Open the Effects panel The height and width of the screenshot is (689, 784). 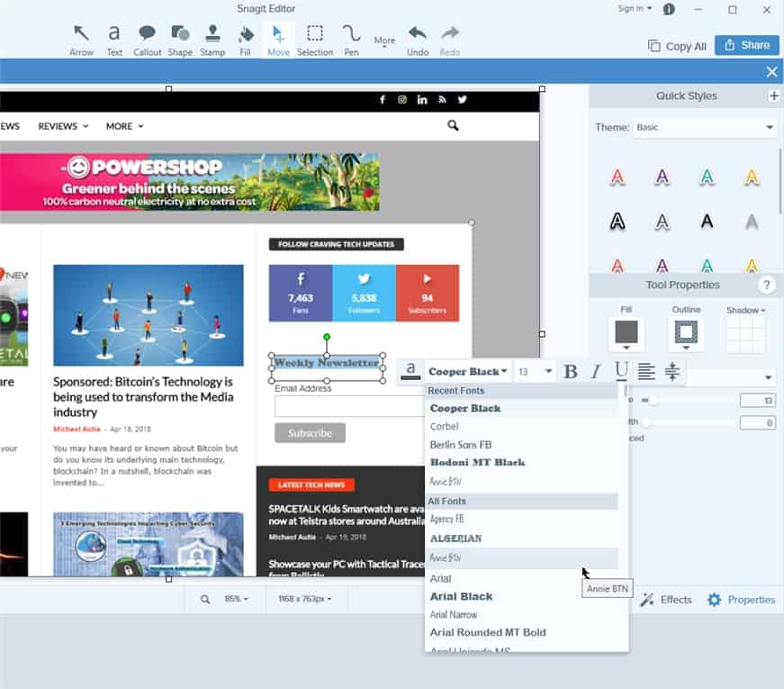(x=666, y=600)
